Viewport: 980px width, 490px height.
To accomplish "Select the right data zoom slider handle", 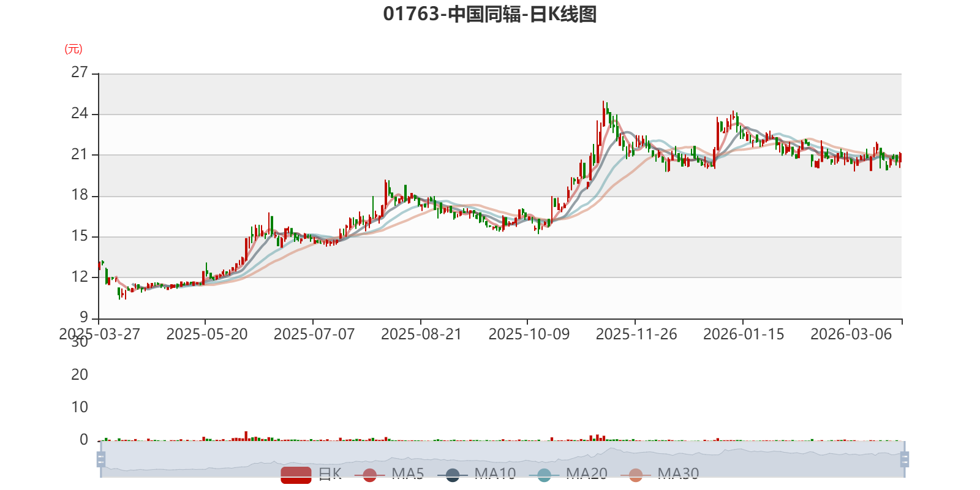I will tap(905, 459).
